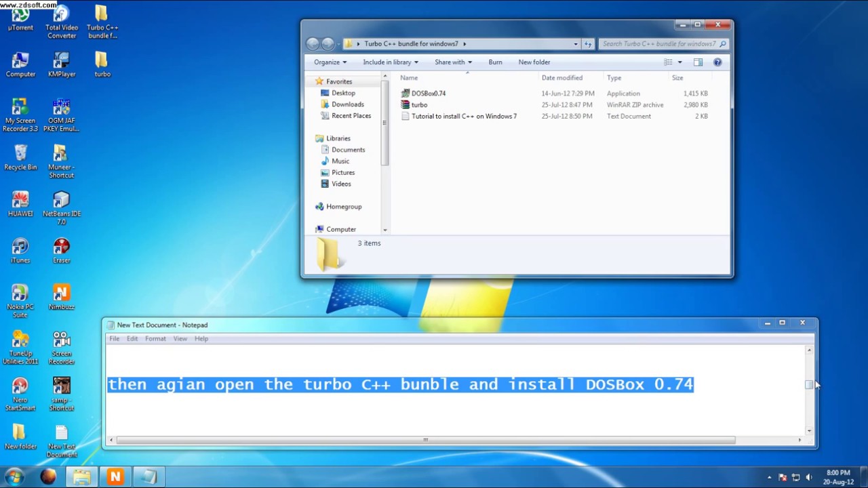Image resolution: width=868 pixels, height=488 pixels.
Task: Click the New folder button in Explorer
Action: tap(534, 62)
